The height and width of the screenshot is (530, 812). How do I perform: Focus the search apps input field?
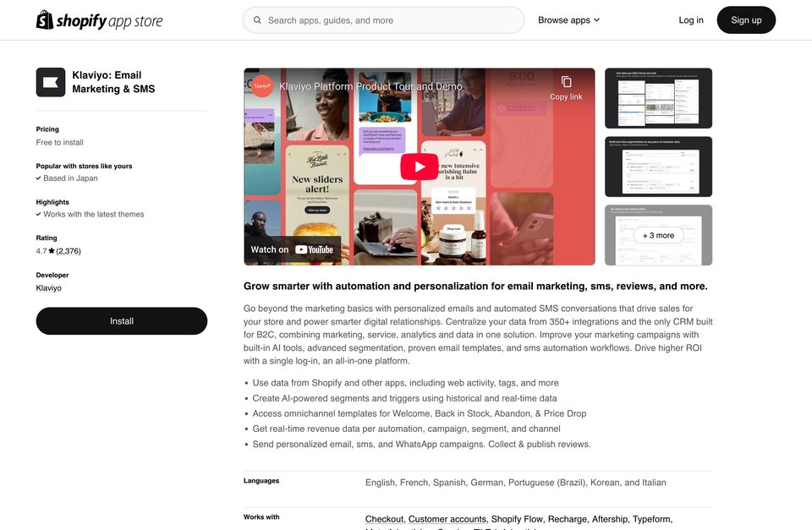(x=383, y=20)
